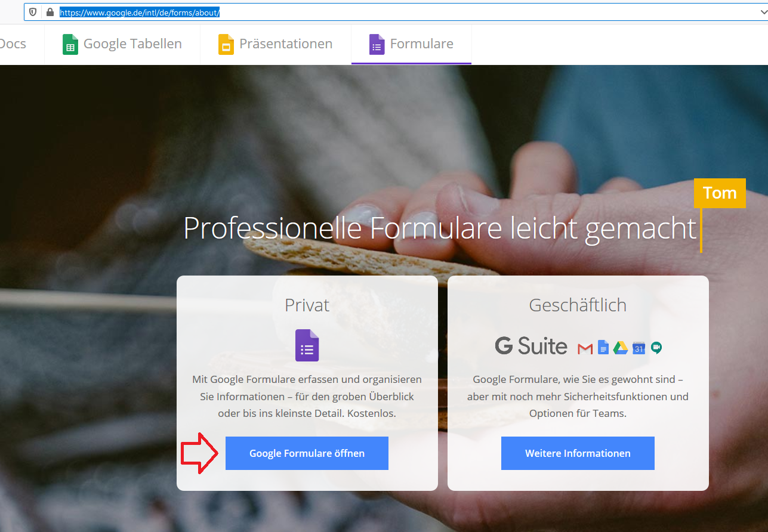Image resolution: width=768 pixels, height=532 pixels.
Task: Click the shield tracking protection icon
Action: [x=33, y=12]
